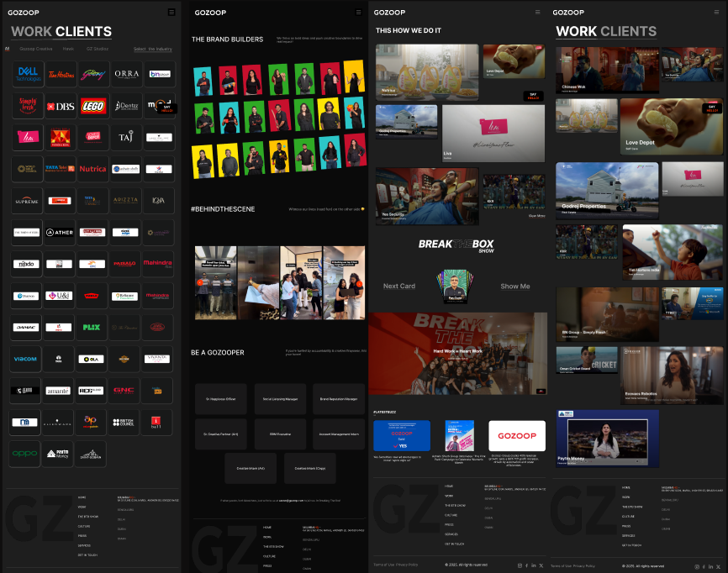Click the Nutrica client logo

pos(92,169)
